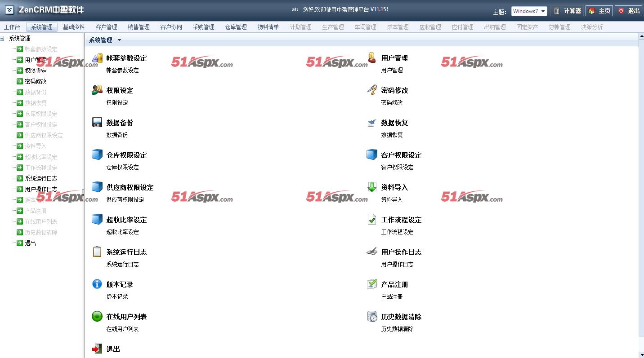Viewport: 644px width, 358px height.
Task: Open the 采购管理 menu tab
Action: pos(203,27)
